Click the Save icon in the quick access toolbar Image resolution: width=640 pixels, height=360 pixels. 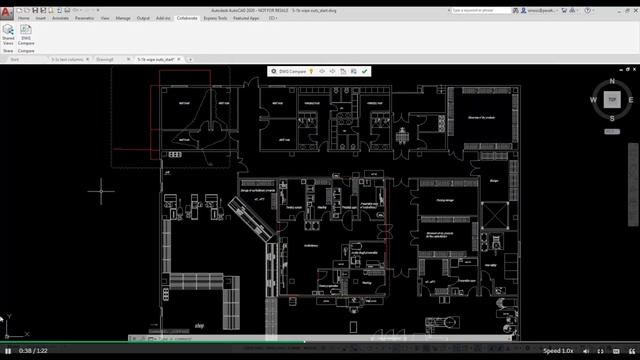(35, 10)
